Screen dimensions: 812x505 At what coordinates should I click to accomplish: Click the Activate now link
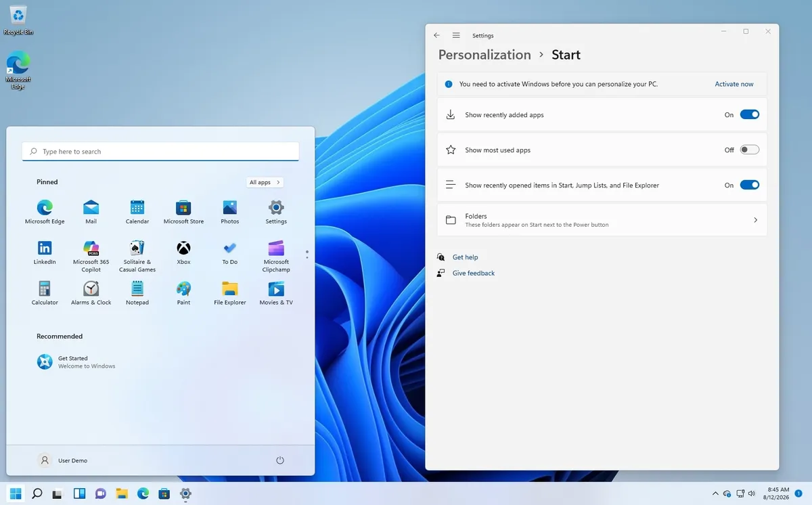point(734,84)
